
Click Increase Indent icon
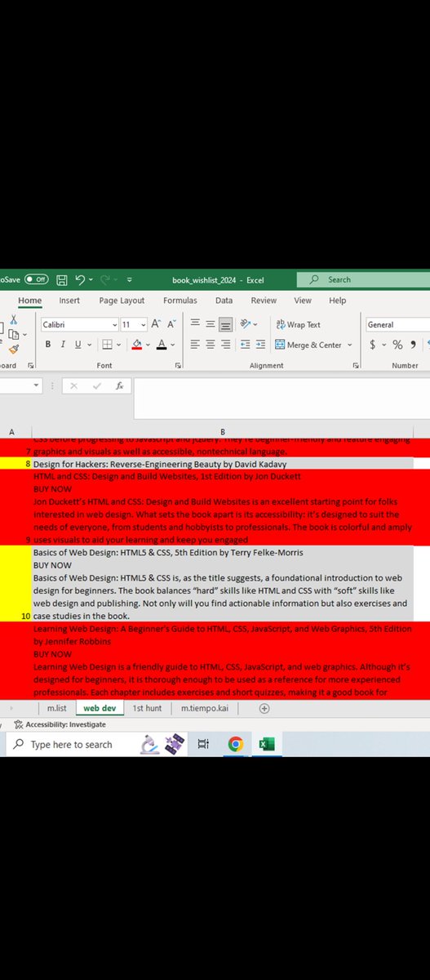pos(261,345)
